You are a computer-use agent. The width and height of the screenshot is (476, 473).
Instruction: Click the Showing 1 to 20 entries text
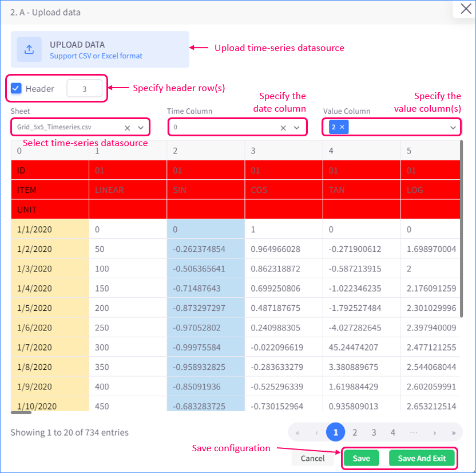pos(70,432)
